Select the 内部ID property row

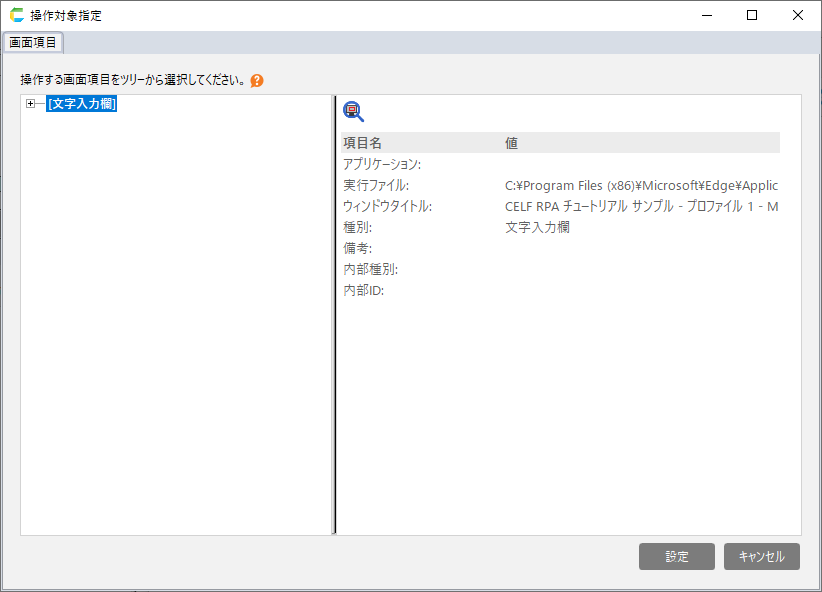(x=364, y=290)
